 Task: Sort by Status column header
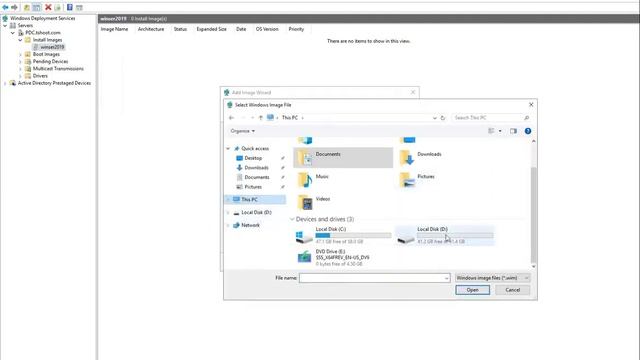(x=180, y=29)
